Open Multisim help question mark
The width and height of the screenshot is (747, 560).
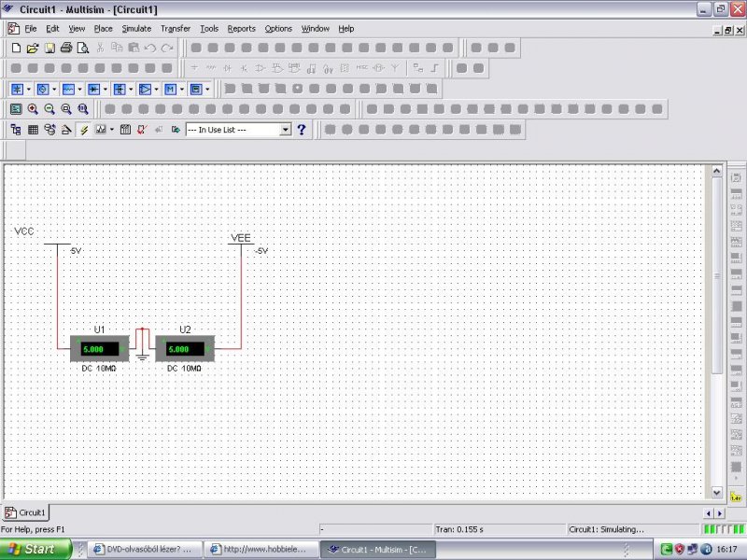coord(301,130)
